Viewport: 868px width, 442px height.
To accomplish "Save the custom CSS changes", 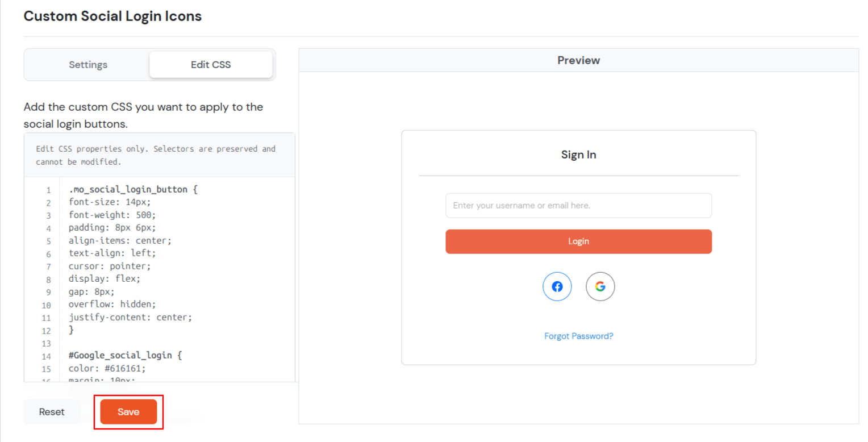I will coord(128,412).
